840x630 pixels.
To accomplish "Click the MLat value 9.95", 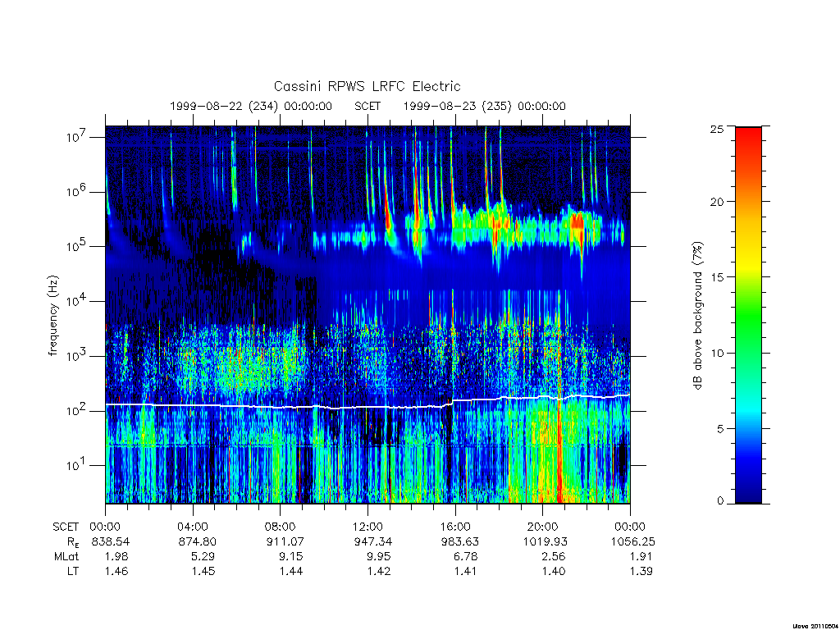I will pyautogui.click(x=379, y=557).
